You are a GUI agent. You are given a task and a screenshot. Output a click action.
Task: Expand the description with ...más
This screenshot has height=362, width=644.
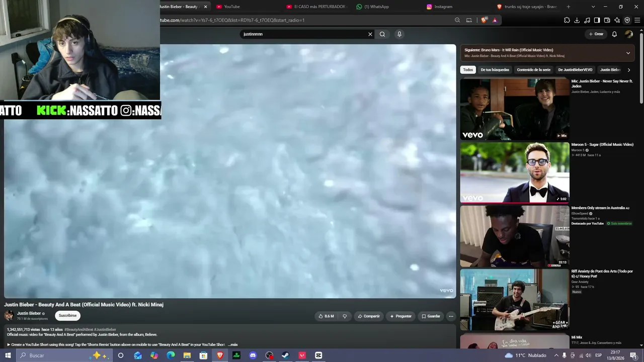[x=232, y=344]
